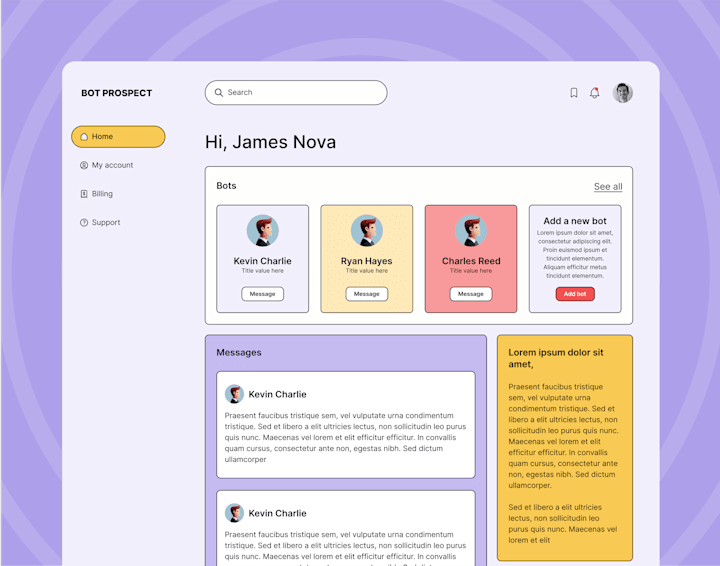Click the Support question mark icon
This screenshot has height=566, width=720.
[84, 223]
